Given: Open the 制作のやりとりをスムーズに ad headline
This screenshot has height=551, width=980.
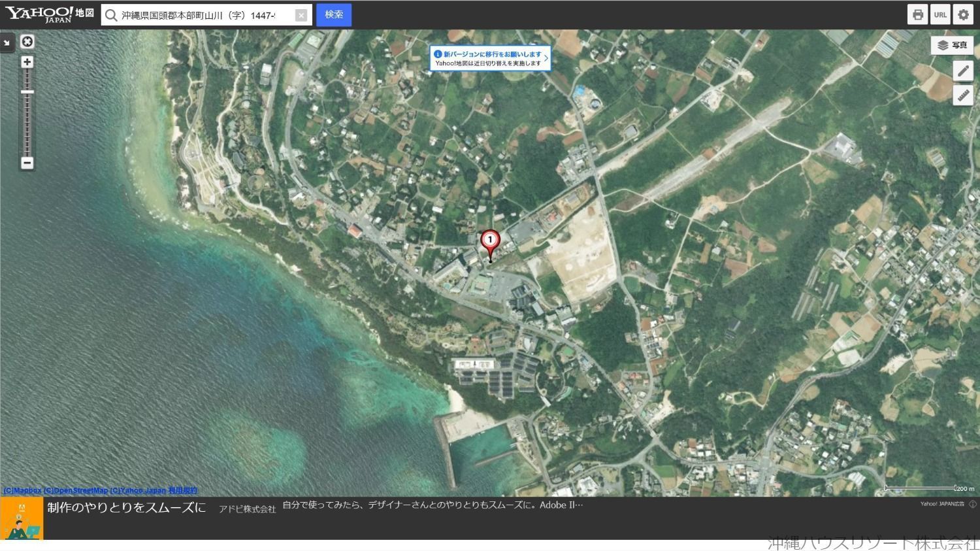Looking at the screenshot, I should pos(127,508).
